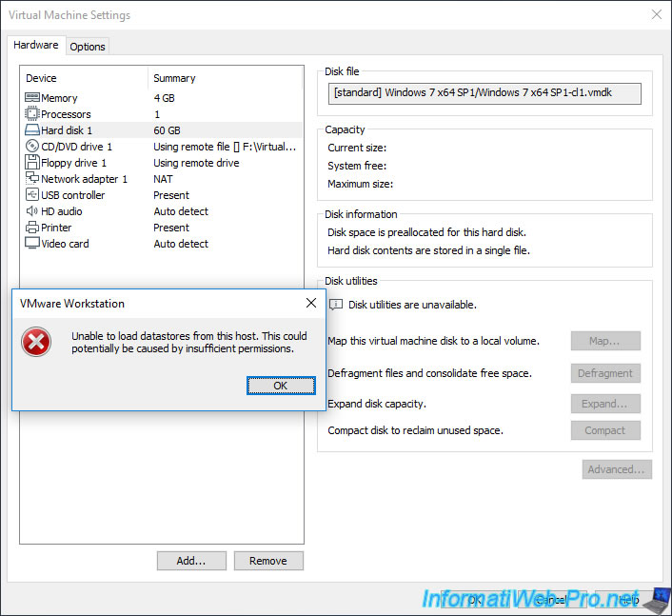Click the Processors chip icon

click(x=32, y=114)
